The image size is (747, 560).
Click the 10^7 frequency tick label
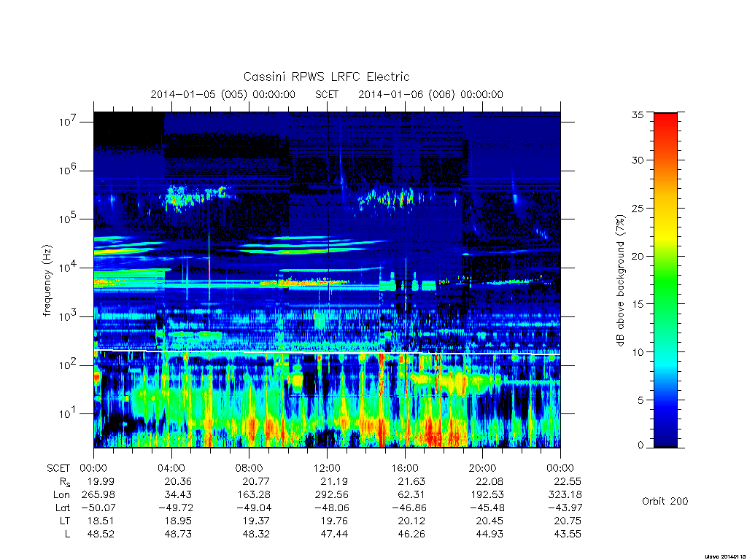pos(68,122)
